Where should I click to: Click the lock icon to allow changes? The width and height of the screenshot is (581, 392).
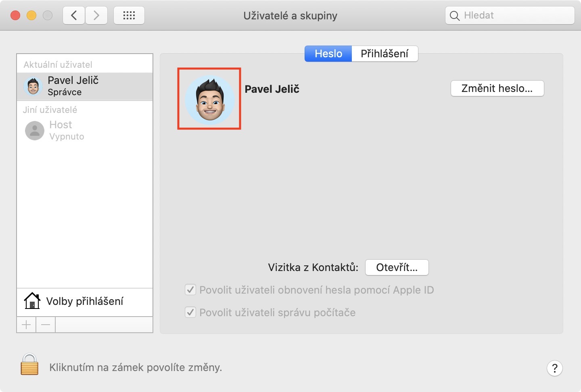coord(29,365)
